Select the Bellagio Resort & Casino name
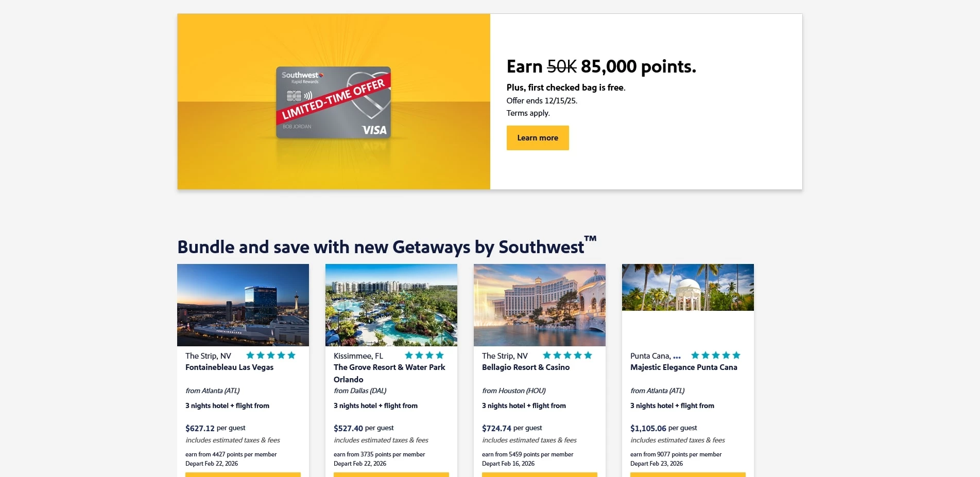The width and height of the screenshot is (980, 477). tap(525, 367)
